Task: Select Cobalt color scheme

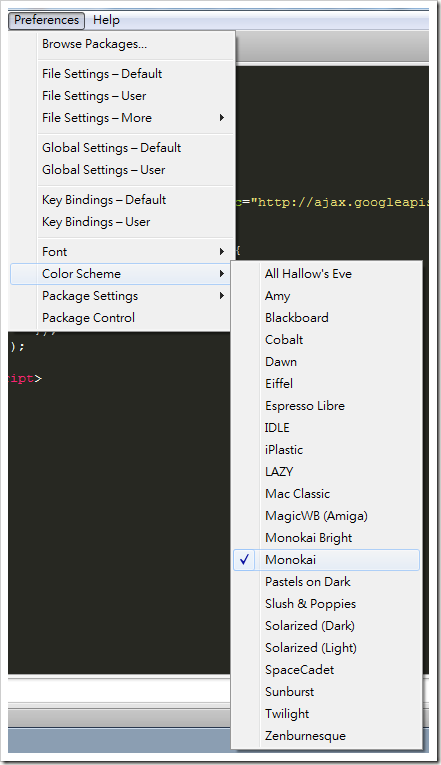Action: pyautogui.click(x=326, y=340)
